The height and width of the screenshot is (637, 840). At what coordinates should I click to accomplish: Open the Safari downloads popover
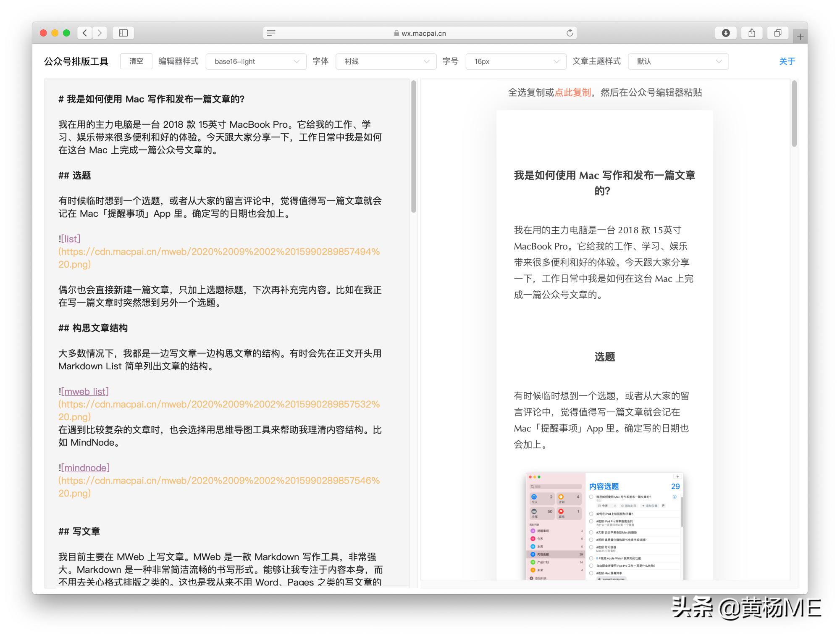[x=726, y=33]
